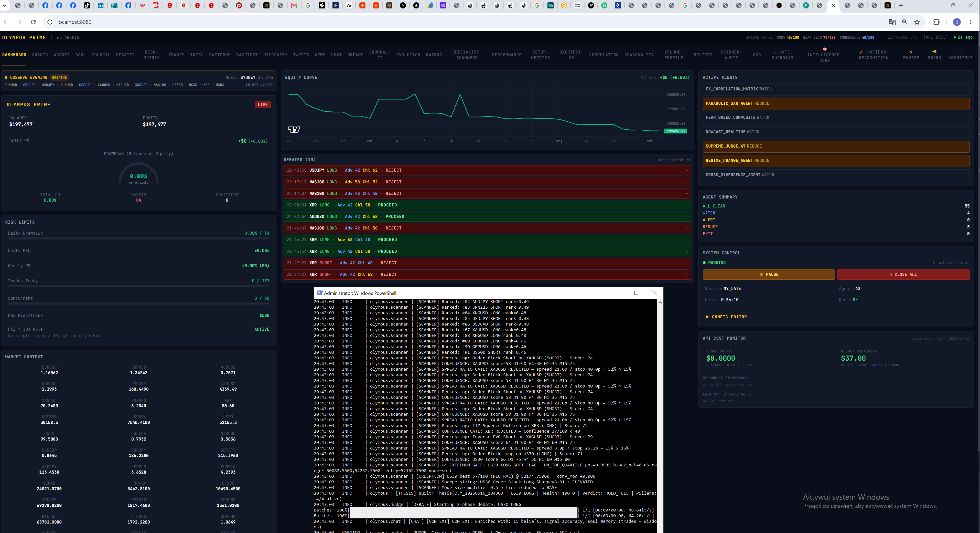The width and height of the screenshot is (980, 533).
Task: Open the INTELLIGENCE-CORE tab
Action: point(824,55)
